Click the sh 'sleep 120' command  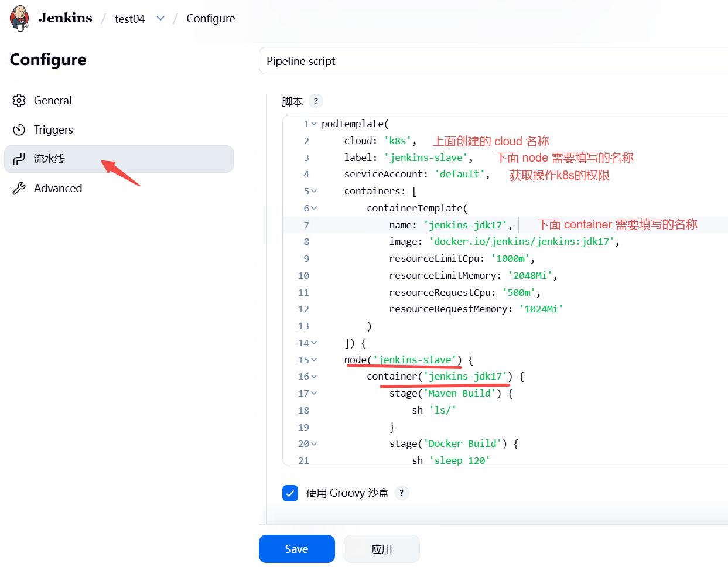(451, 460)
